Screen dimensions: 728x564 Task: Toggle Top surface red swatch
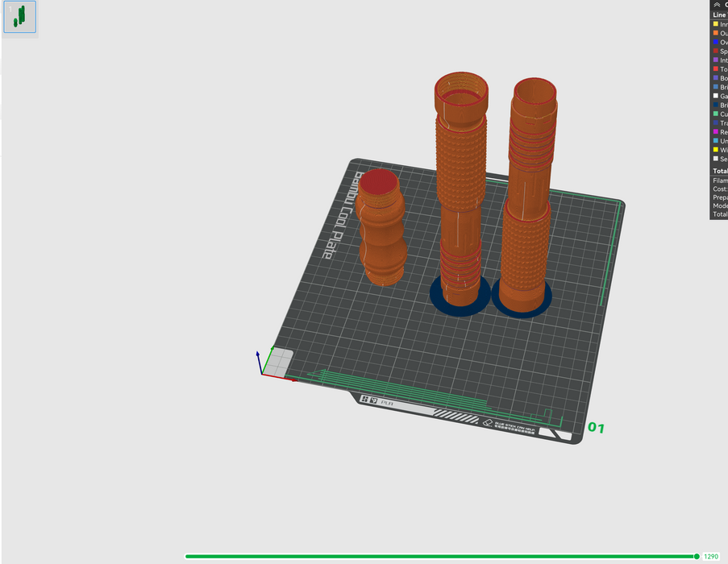[715, 69]
